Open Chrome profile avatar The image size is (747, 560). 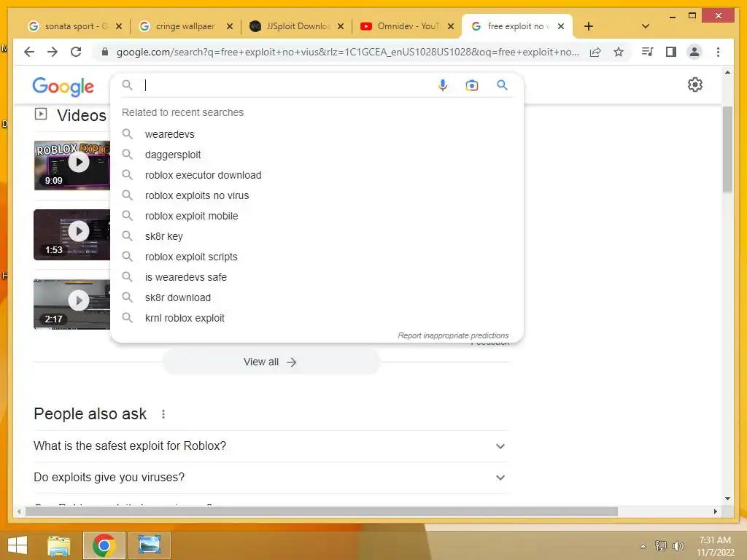(694, 52)
